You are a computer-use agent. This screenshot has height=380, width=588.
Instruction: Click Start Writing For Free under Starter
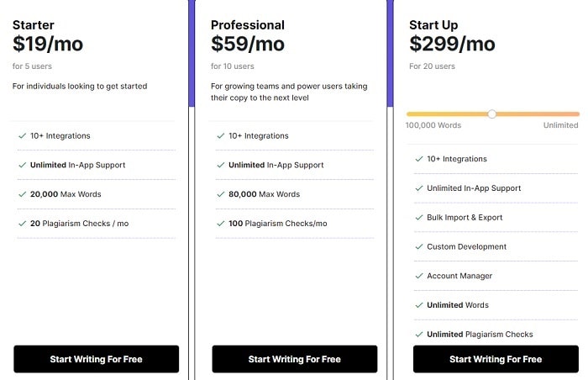[97, 359]
